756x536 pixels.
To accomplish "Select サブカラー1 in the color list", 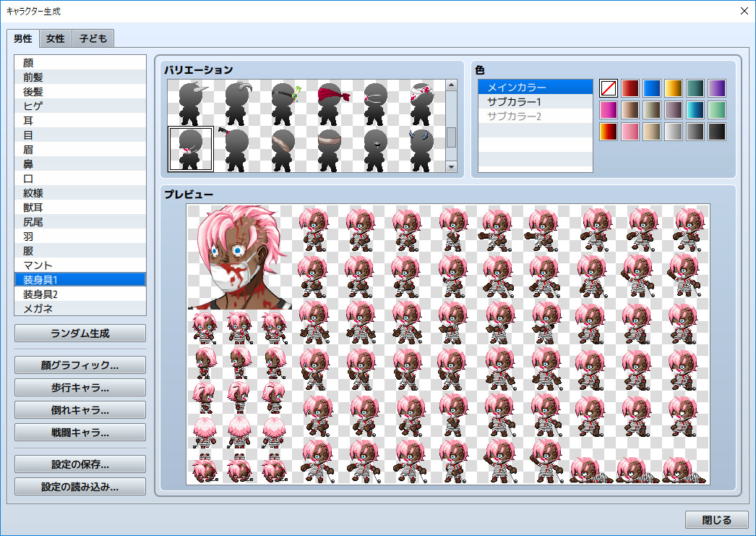I will pyautogui.click(x=535, y=102).
